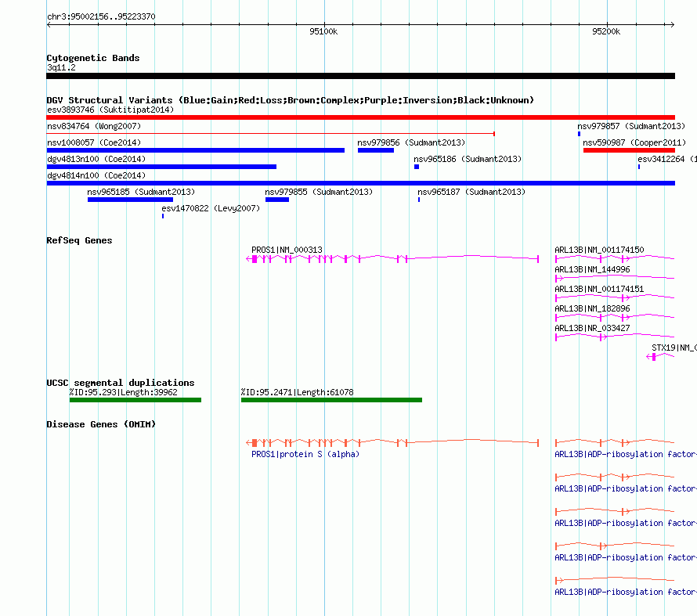Click the dgv4814n100 (Coe2014) long blue bar

[360, 183]
